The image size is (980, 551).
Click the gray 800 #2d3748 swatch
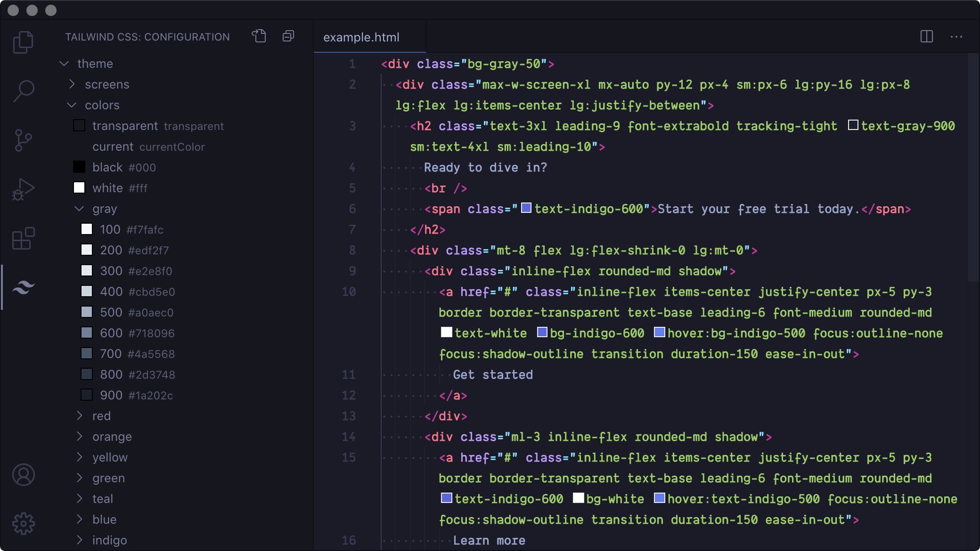click(87, 374)
